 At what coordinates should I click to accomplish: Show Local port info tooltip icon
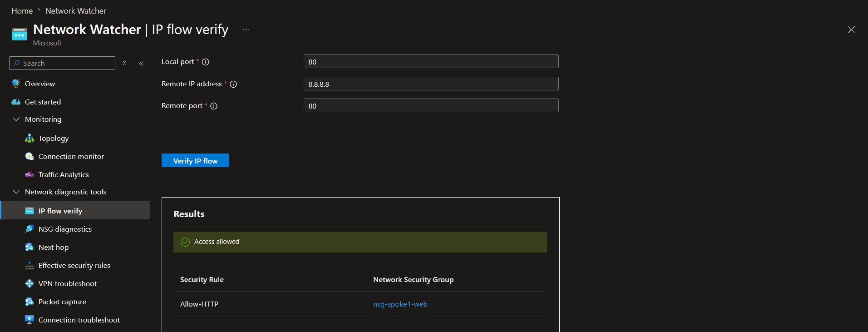pyautogui.click(x=205, y=62)
